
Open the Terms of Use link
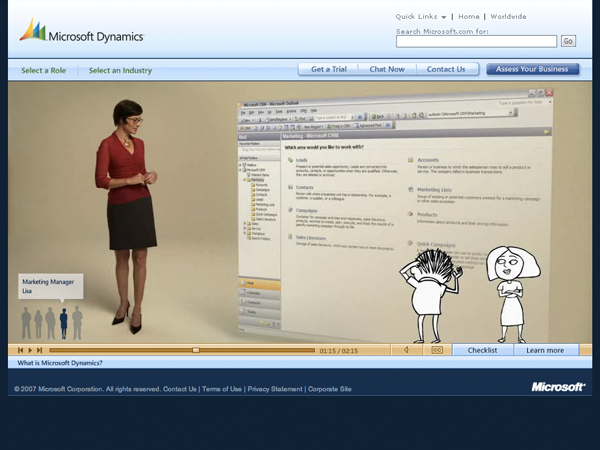tap(222, 389)
